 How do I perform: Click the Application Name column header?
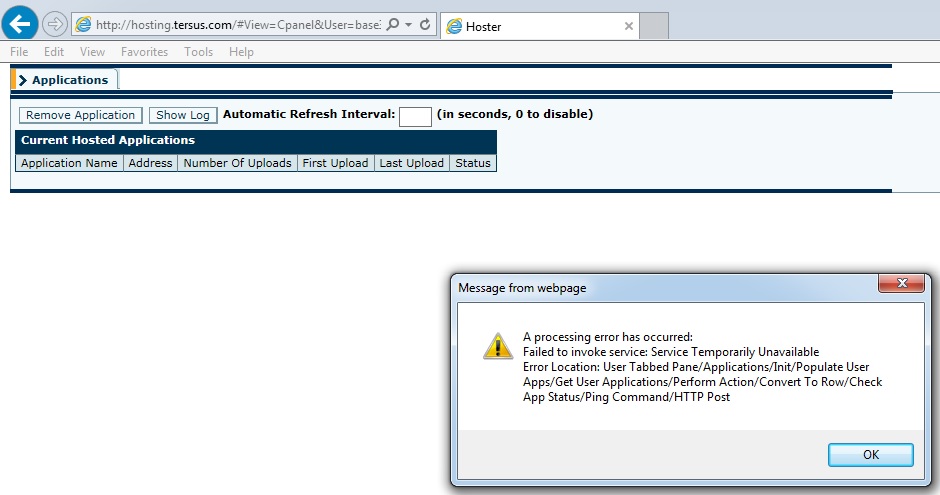[69, 163]
